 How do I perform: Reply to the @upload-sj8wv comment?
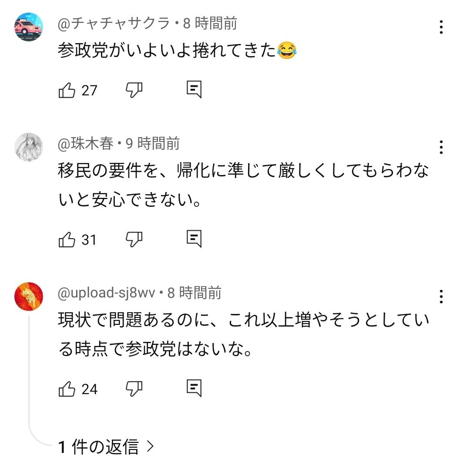(194, 388)
